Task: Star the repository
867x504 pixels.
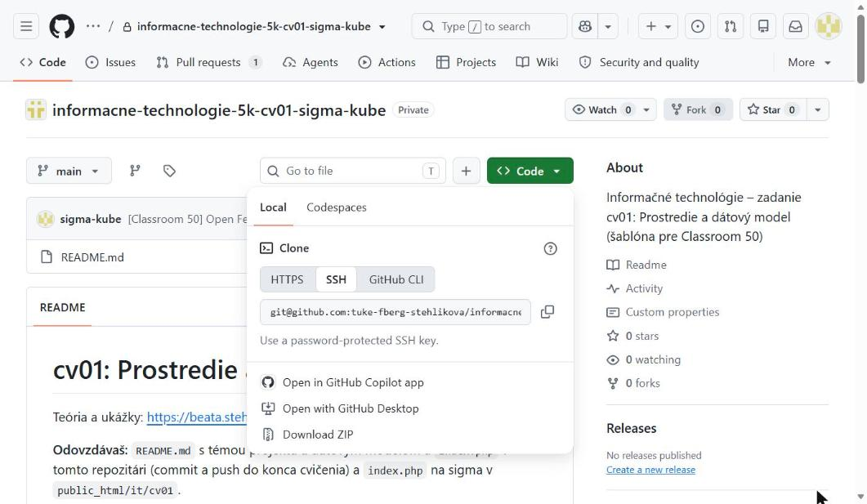Action: pyautogui.click(x=773, y=110)
